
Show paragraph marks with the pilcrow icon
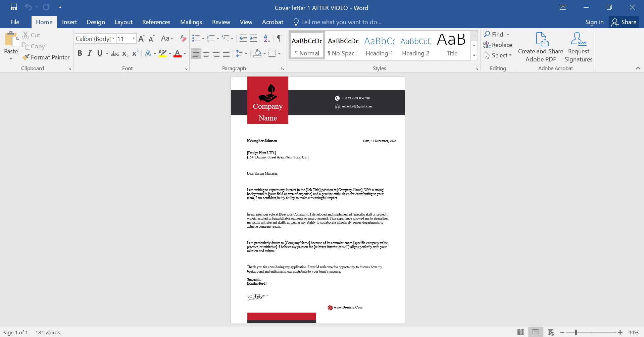pos(280,38)
